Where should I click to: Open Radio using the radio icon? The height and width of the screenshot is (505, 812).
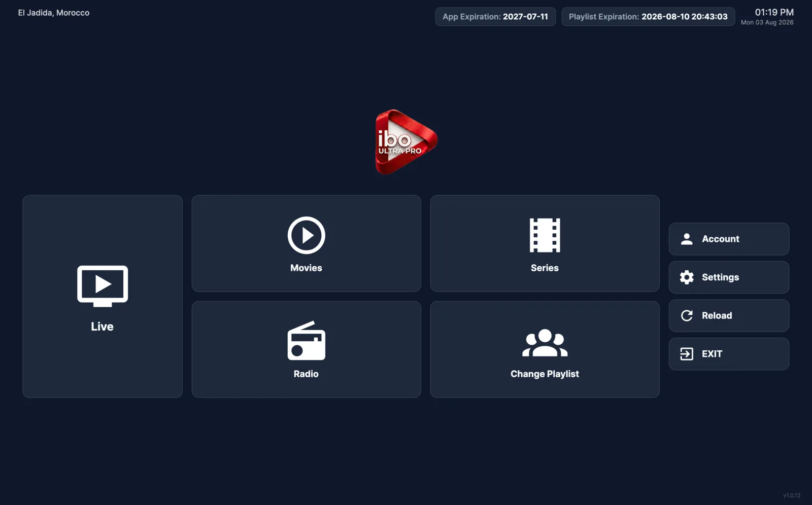307,341
